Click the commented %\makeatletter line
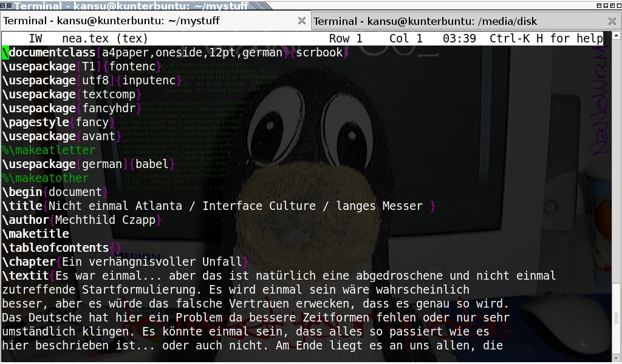The width and height of the screenshot is (622, 364). [x=49, y=150]
